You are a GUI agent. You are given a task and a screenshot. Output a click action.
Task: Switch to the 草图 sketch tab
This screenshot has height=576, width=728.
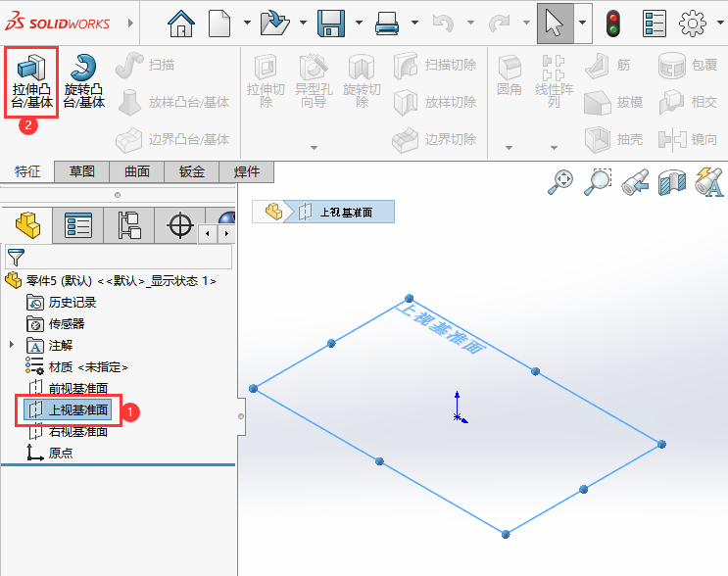coord(82,171)
